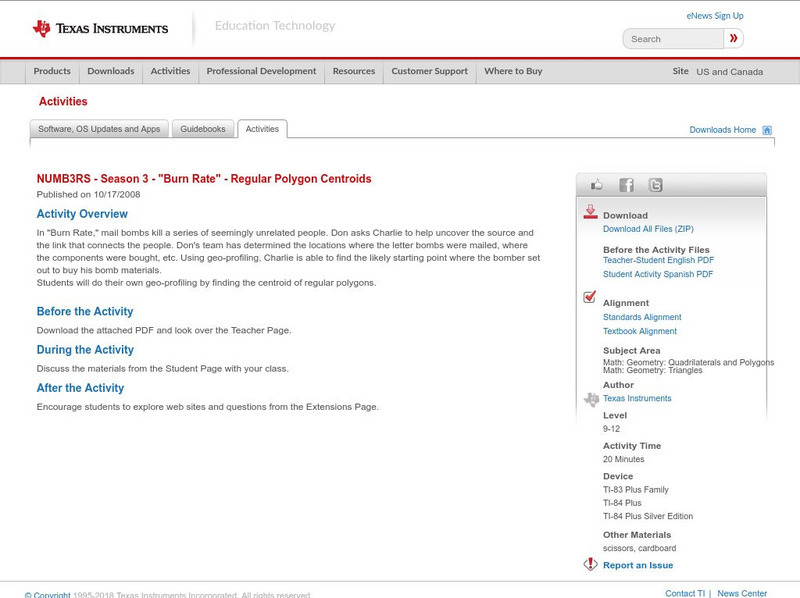Open the Resources menu
This screenshot has width=800, height=598.
click(354, 71)
